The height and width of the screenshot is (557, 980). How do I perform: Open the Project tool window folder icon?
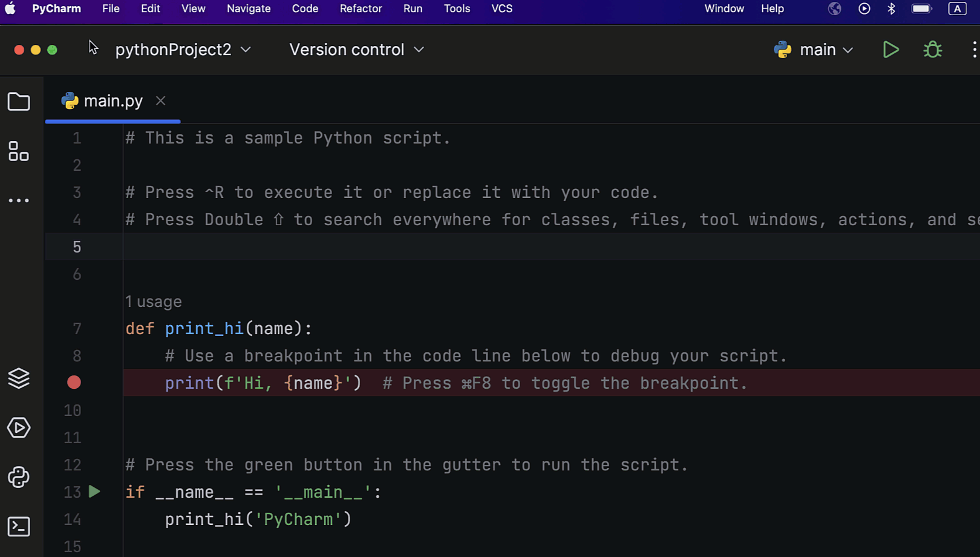pyautogui.click(x=19, y=102)
